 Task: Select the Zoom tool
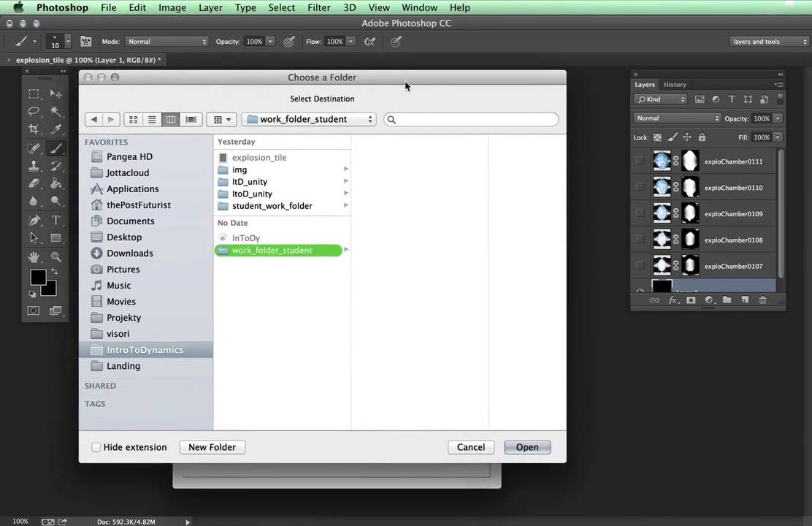pos(56,257)
